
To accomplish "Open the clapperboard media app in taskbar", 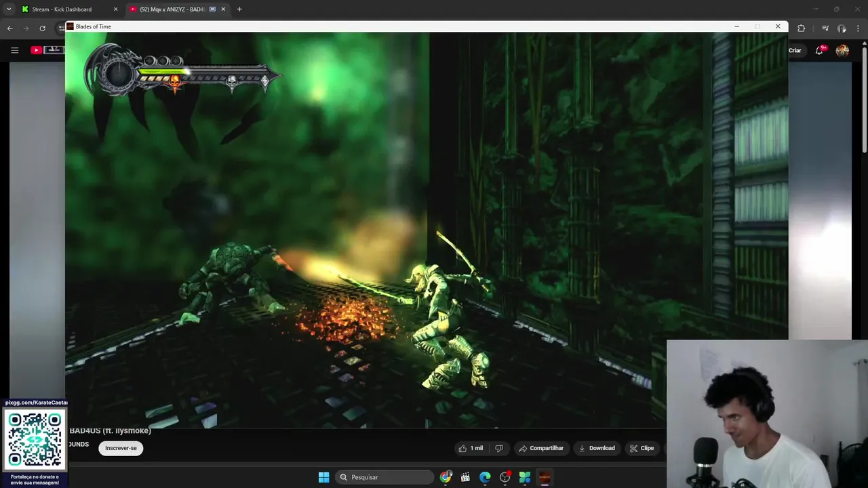I will tap(465, 477).
